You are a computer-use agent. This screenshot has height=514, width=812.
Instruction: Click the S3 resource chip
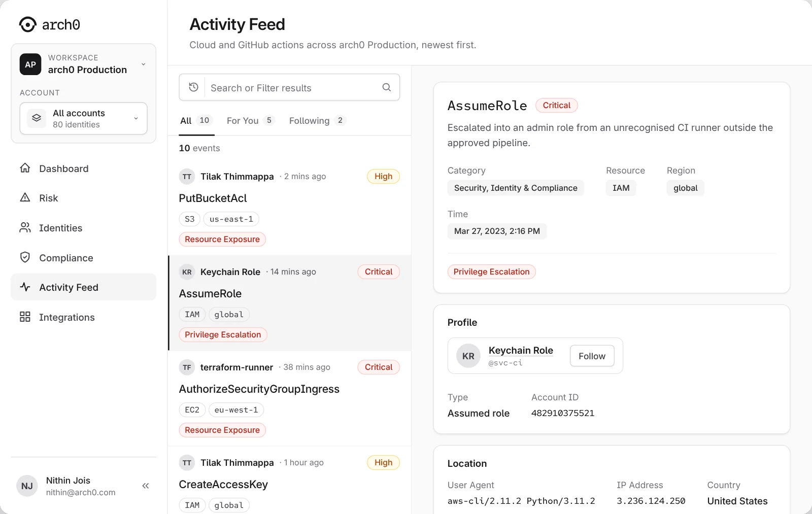click(190, 219)
